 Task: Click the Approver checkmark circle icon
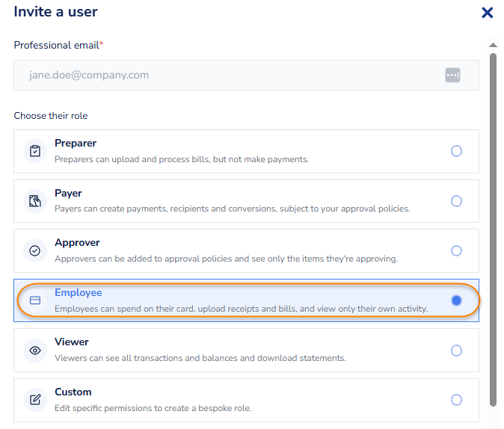click(34, 250)
